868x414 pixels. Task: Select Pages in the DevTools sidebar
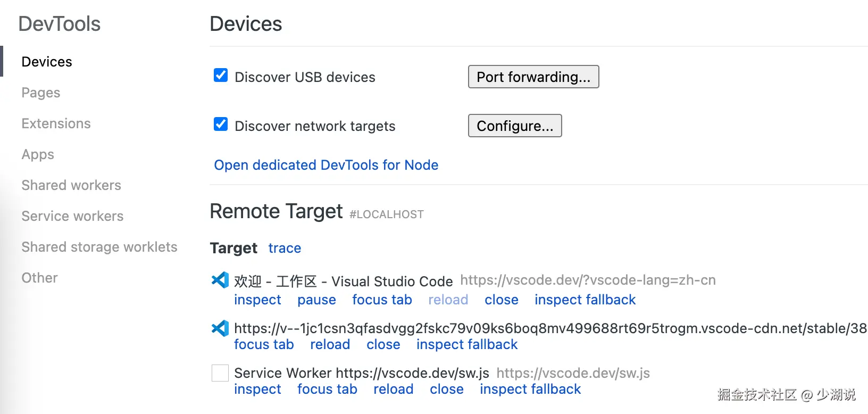41,93
